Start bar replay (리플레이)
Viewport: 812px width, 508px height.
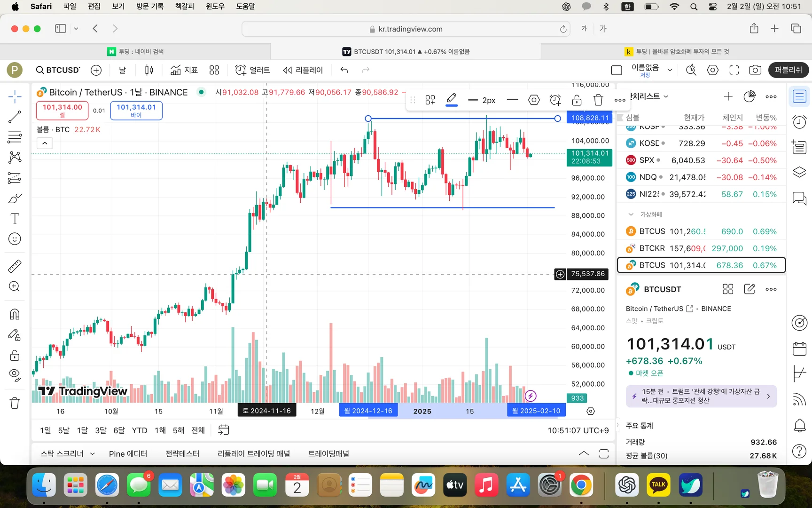(303, 70)
